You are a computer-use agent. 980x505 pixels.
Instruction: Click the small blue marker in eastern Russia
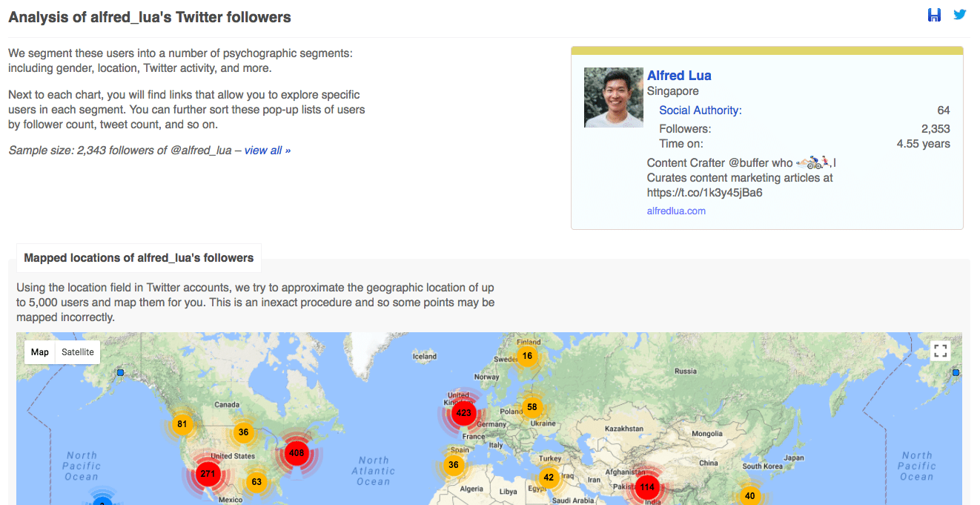956,372
